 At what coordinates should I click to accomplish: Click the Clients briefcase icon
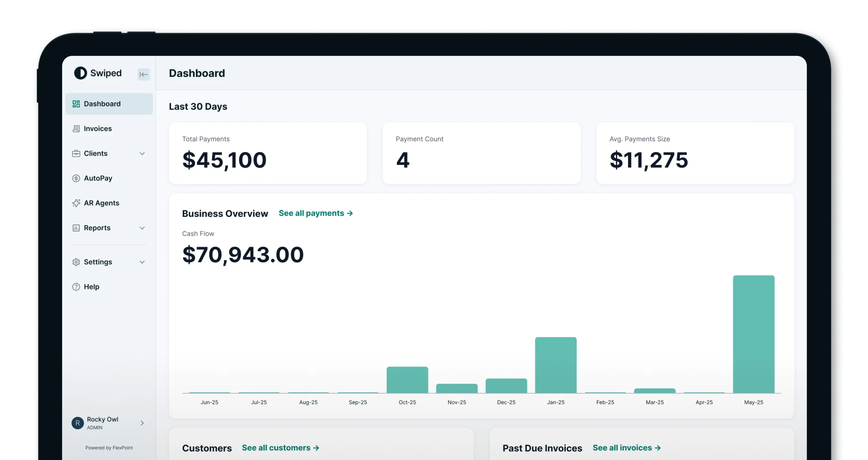76,153
